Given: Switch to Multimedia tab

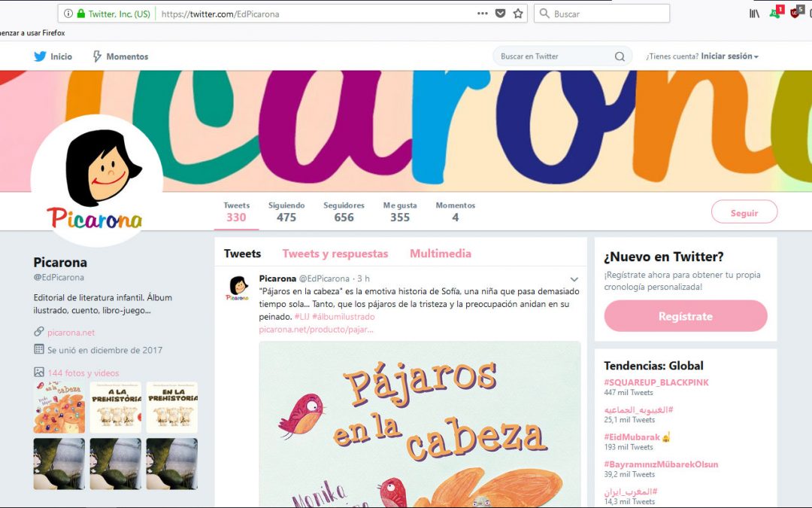Looking at the screenshot, I should 441,254.
